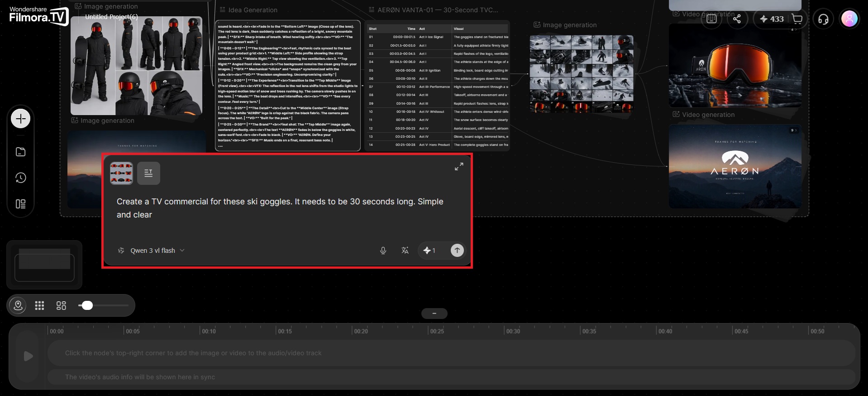Open the keyboard shortcuts icon
The height and width of the screenshot is (396, 868).
tap(711, 19)
